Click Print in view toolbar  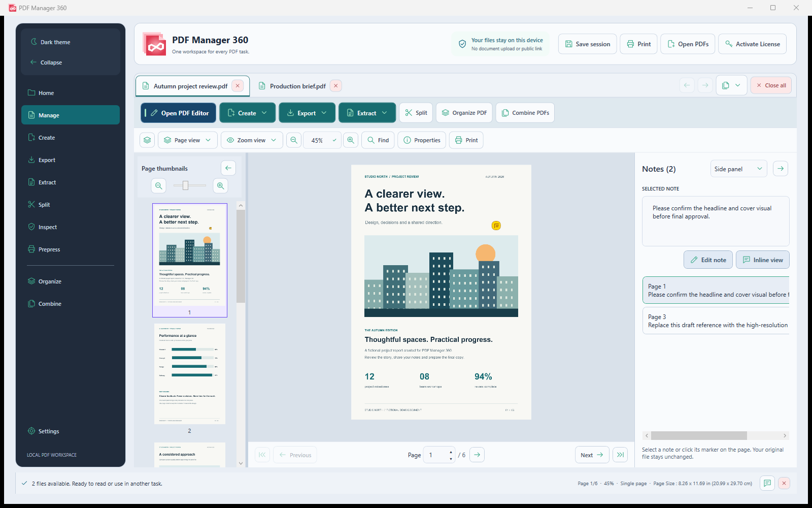(x=466, y=140)
